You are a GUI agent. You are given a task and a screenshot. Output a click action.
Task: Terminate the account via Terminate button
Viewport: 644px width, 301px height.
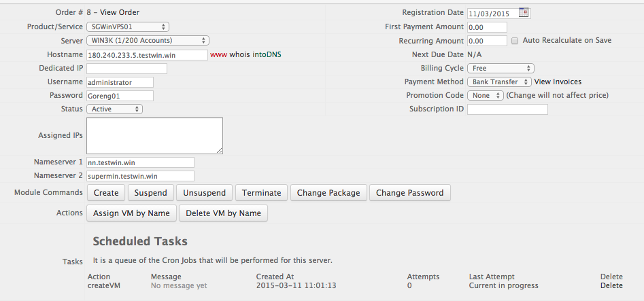(262, 192)
